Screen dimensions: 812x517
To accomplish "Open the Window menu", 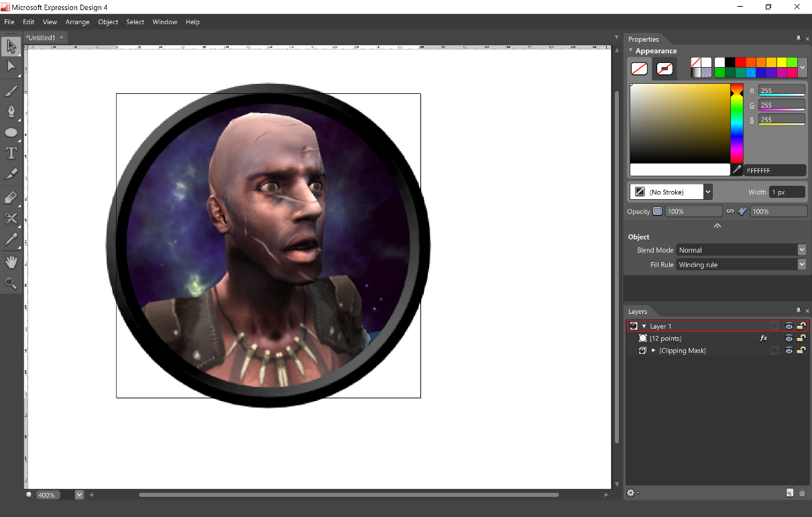I will coord(165,22).
